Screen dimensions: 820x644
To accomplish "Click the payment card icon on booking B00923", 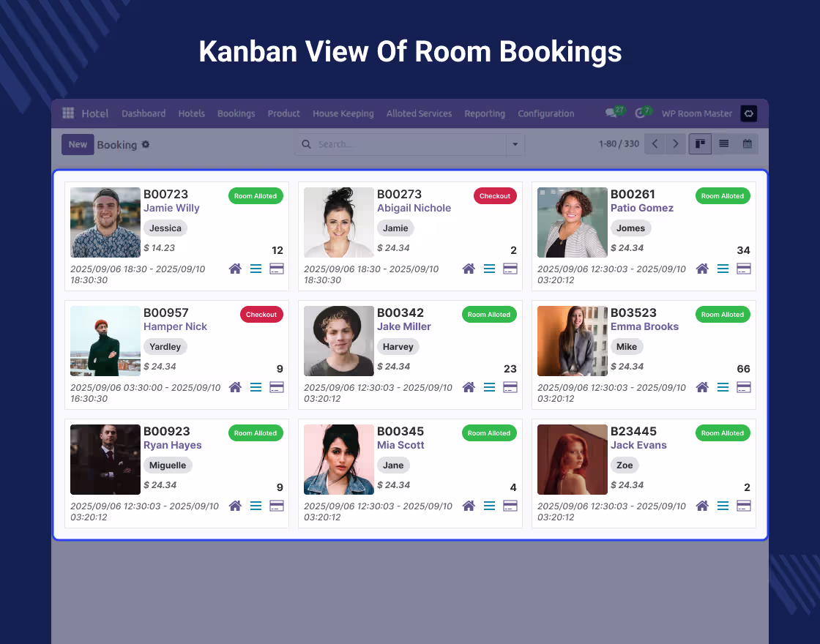I will click(277, 506).
